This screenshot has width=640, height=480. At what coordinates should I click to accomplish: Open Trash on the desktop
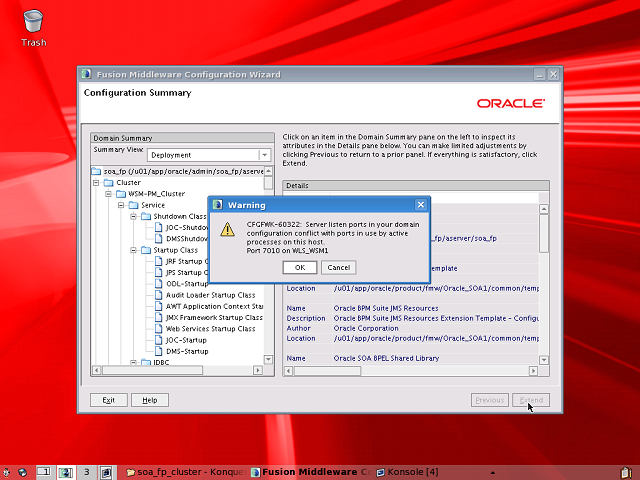pyautogui.click(x=33, y=28)
